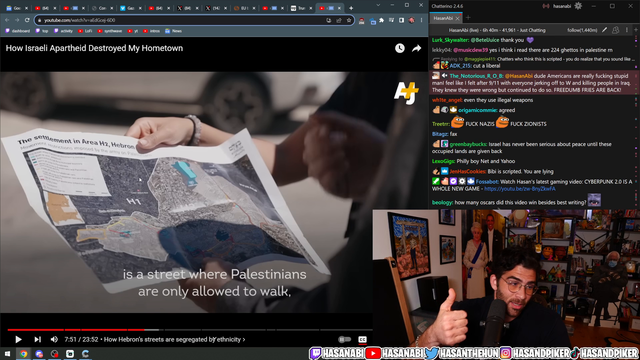Open the viewer list icon in Chatterino
640x360 pixels.
pos(616,30)
